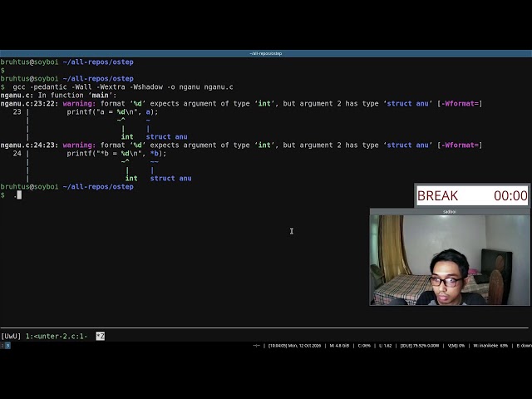
Task: Click first [-Wformat=] flag text
Action: tap(460, 103)
